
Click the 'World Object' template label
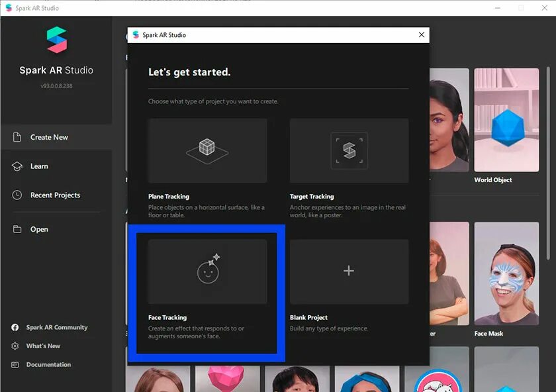[x=493, y=180]
